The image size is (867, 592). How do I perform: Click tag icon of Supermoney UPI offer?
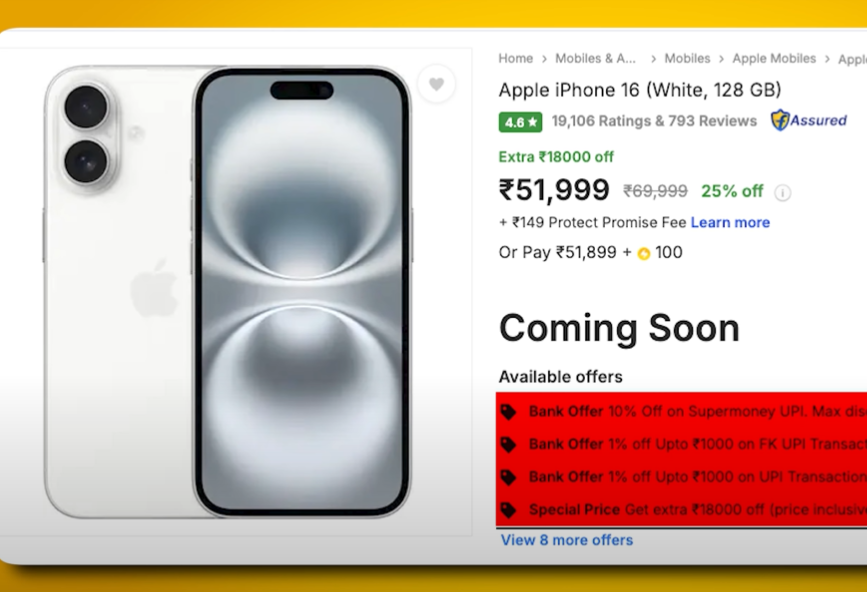click(508, 412)
